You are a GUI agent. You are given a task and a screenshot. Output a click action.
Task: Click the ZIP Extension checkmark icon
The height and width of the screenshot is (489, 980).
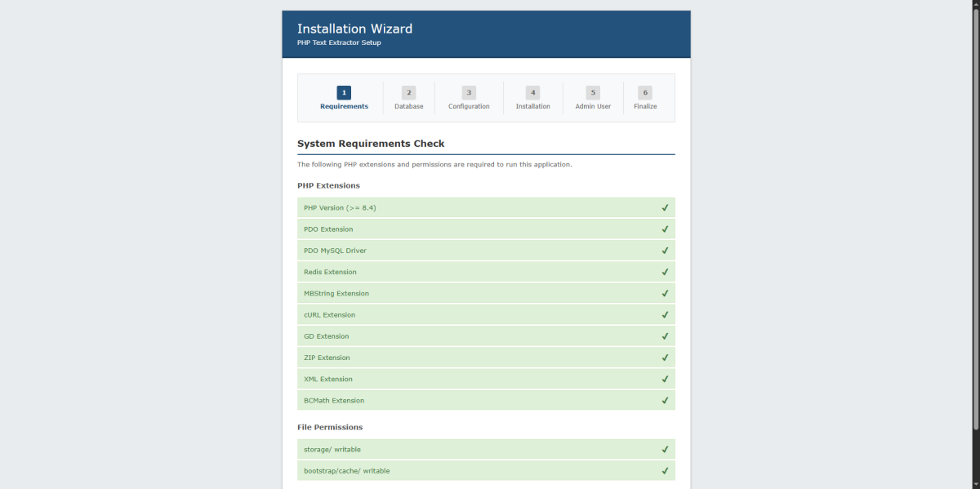[x=665, y=358]
